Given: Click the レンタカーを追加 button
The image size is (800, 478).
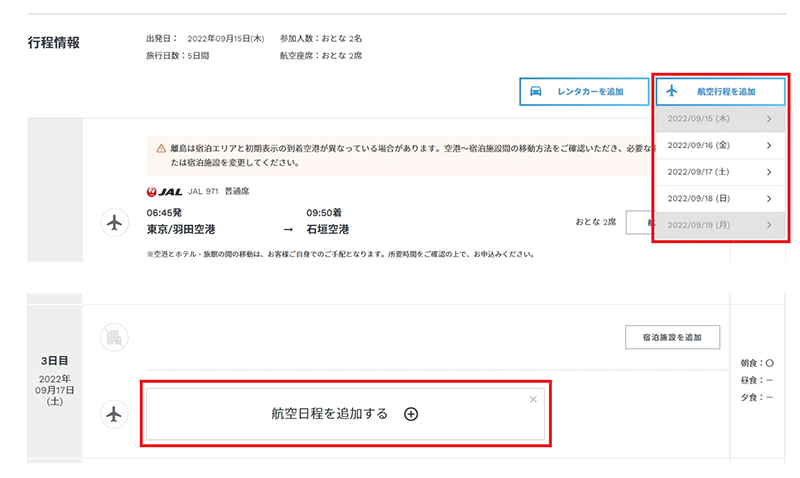Looking at the screenshot, I should [584, 91].
